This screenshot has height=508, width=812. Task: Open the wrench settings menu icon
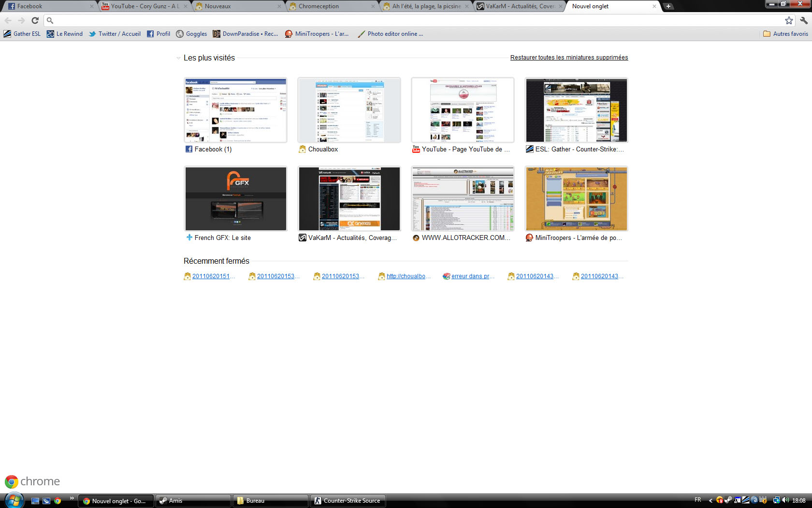tap(803, 20)
